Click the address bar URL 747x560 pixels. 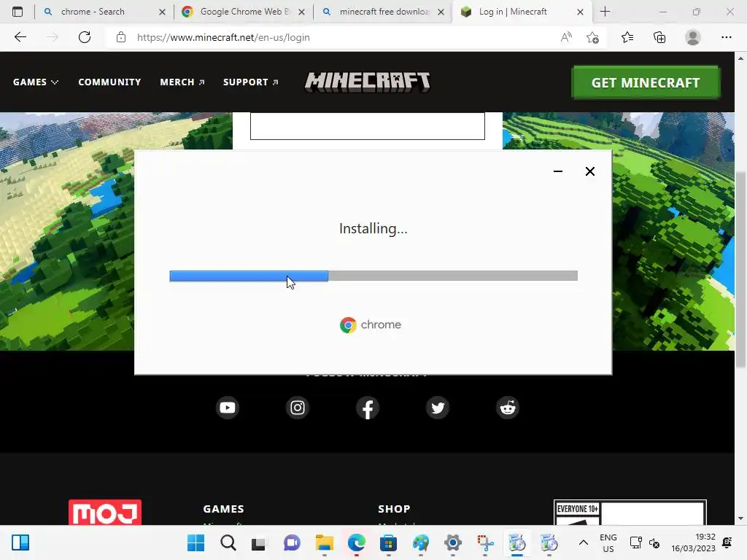(223, 37)
